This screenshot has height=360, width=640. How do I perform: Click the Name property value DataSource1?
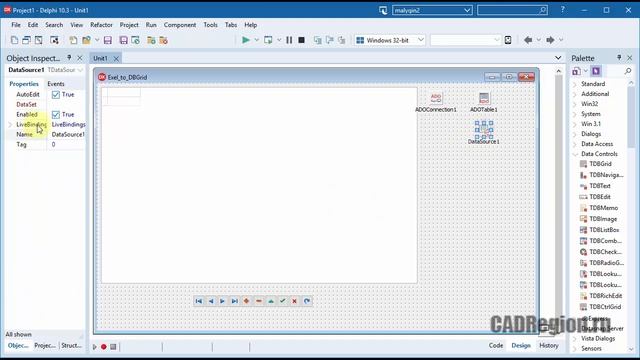pyautogui.click(x=67, y=134)
